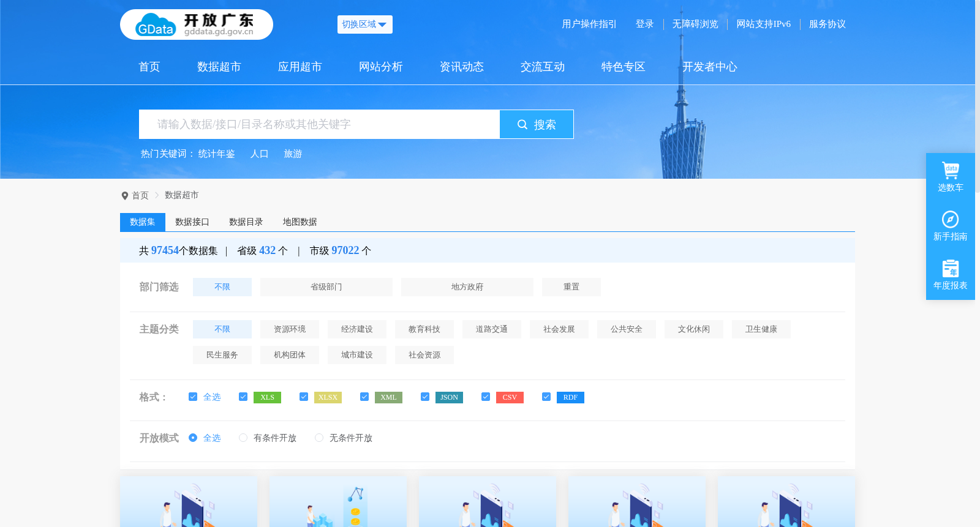Filter by 资源环境 theme
The width and height of the screenshot is (980, 527).
[x=290, y=329]
